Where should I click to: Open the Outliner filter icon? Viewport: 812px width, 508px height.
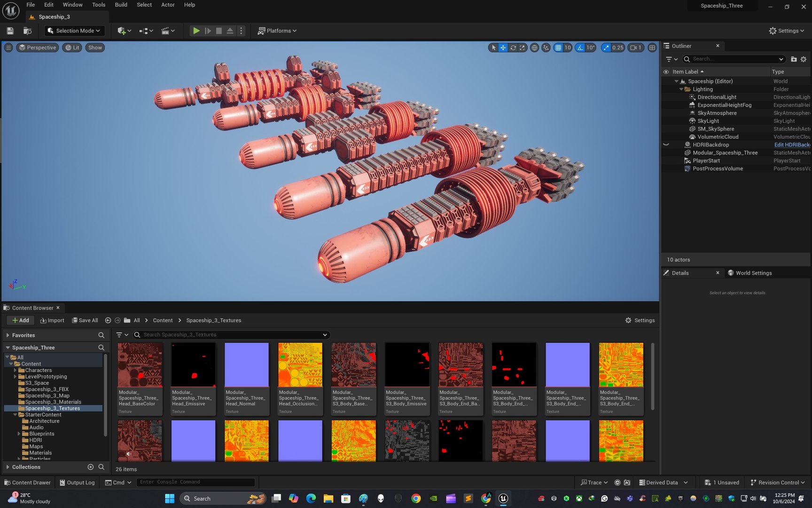click(x=671, y=59)
